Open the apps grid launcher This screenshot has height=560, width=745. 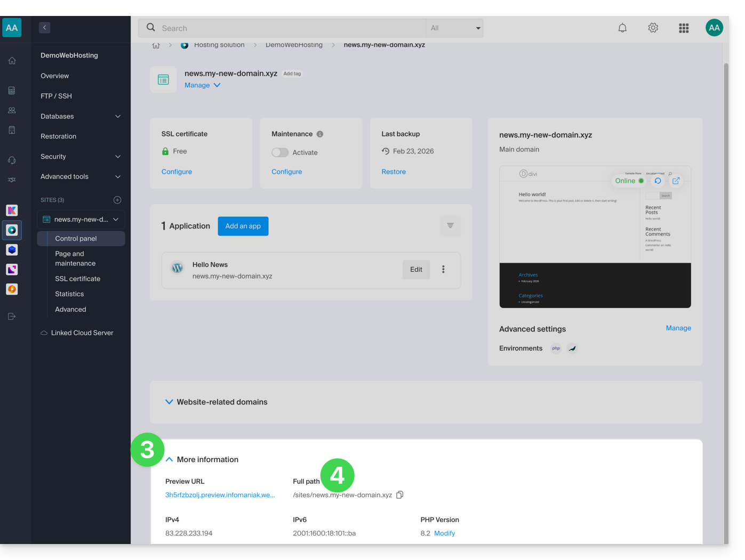coord(684,28)
